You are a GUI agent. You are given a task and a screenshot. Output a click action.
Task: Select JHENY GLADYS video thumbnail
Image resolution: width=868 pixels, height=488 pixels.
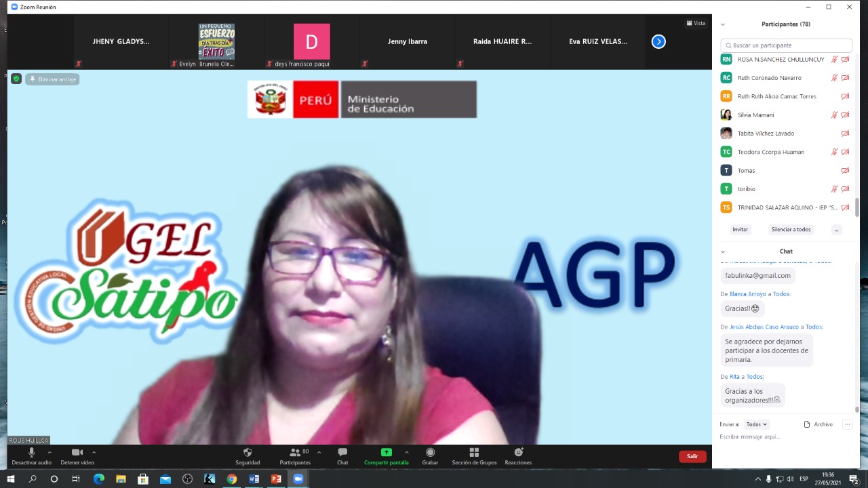(121, 41)
